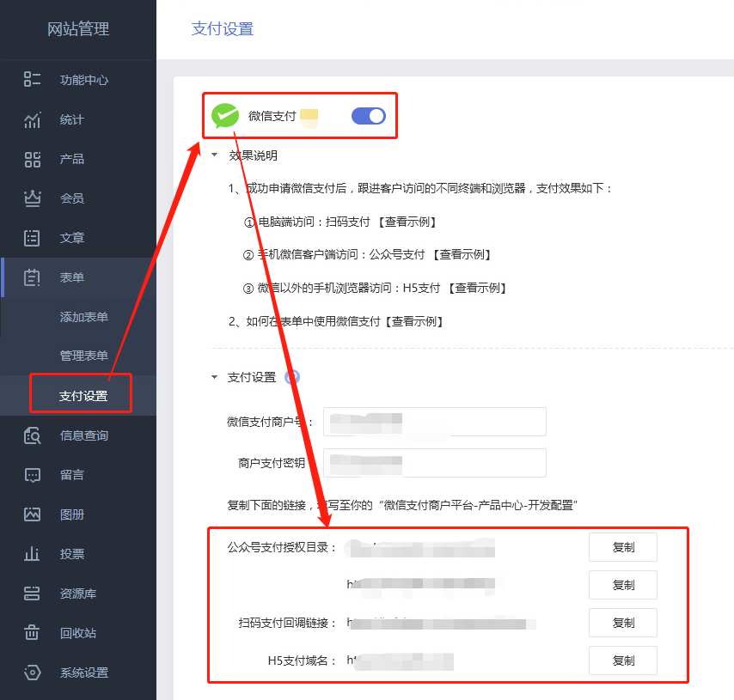Click the 投票 bar chart icon
Viewport: 734px width, 700px height.
click(x=32, y=553)
